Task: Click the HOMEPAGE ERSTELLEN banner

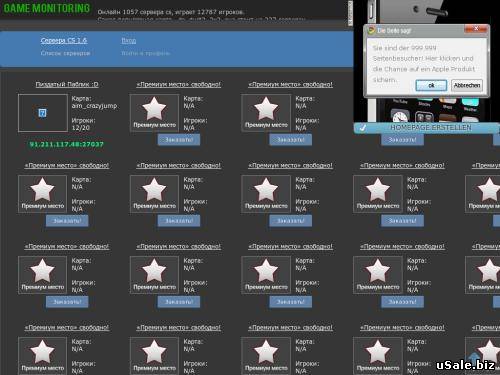Action: tap(430, 128)
